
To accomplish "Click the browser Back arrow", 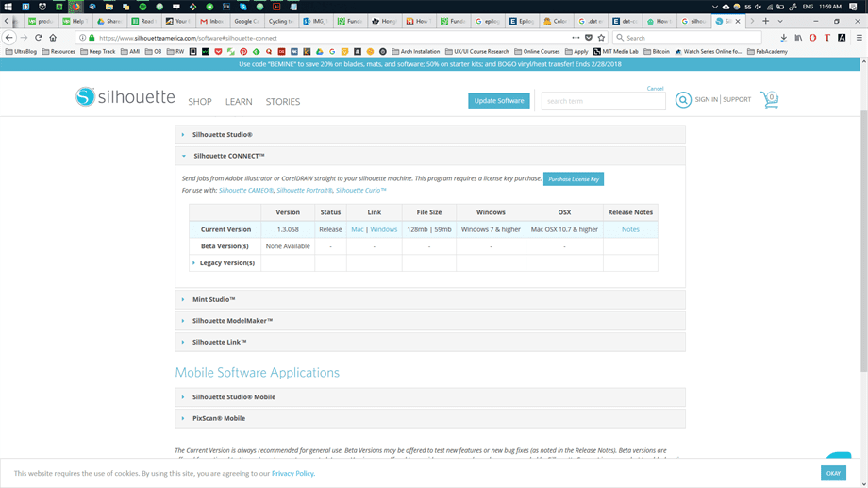I will (x=8, y=38).
